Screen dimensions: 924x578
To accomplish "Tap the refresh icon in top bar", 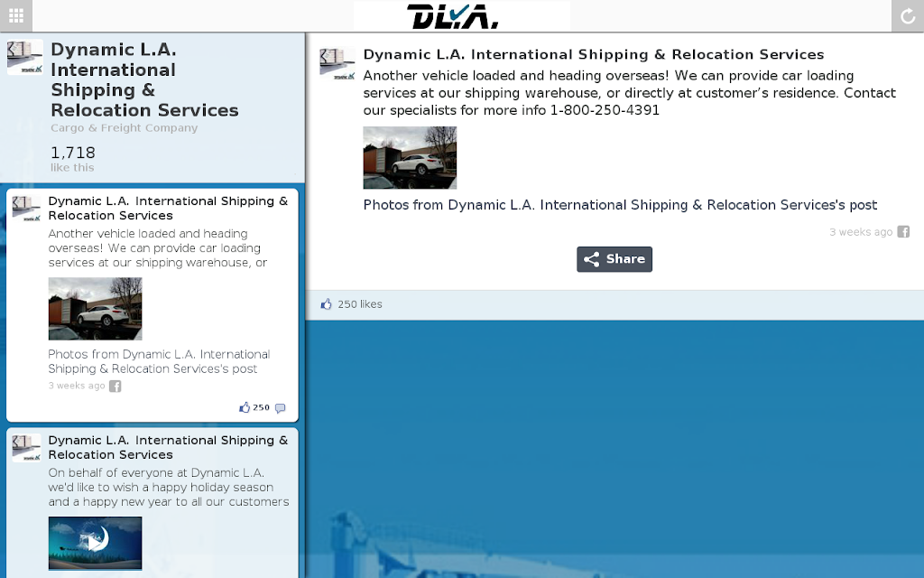I will [908, 15].
